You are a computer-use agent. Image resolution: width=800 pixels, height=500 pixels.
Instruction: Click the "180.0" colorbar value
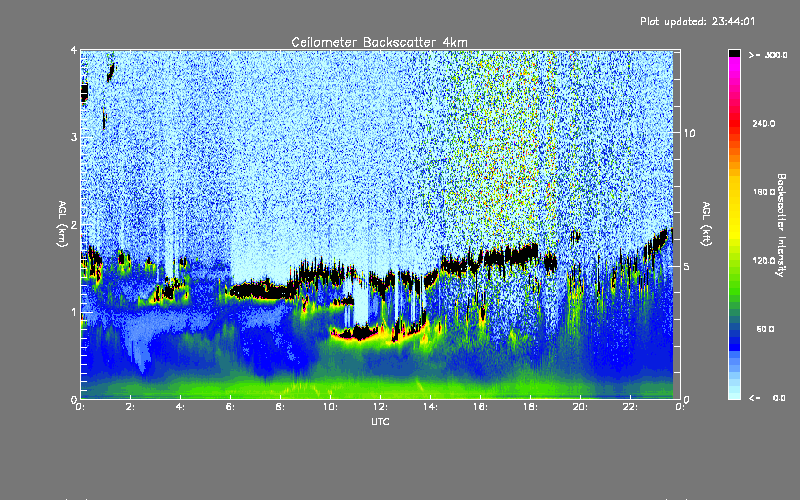click(x=764, y=192)
